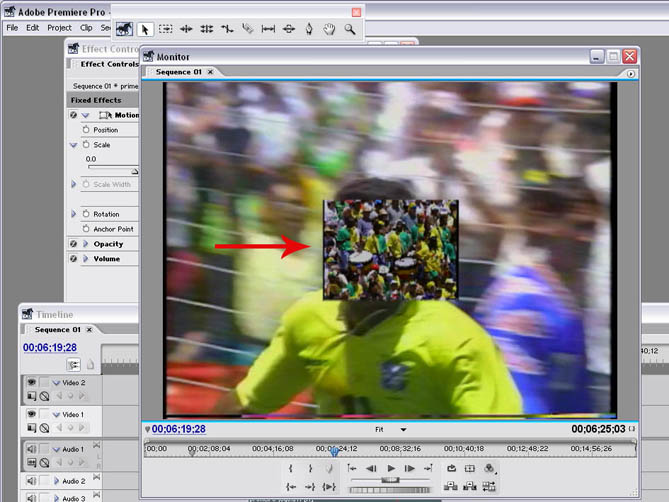The height and width of the screenshot is (502, 669).
Task: Open the Fit zoom level dropdown
Action: (x=404, y=429)
